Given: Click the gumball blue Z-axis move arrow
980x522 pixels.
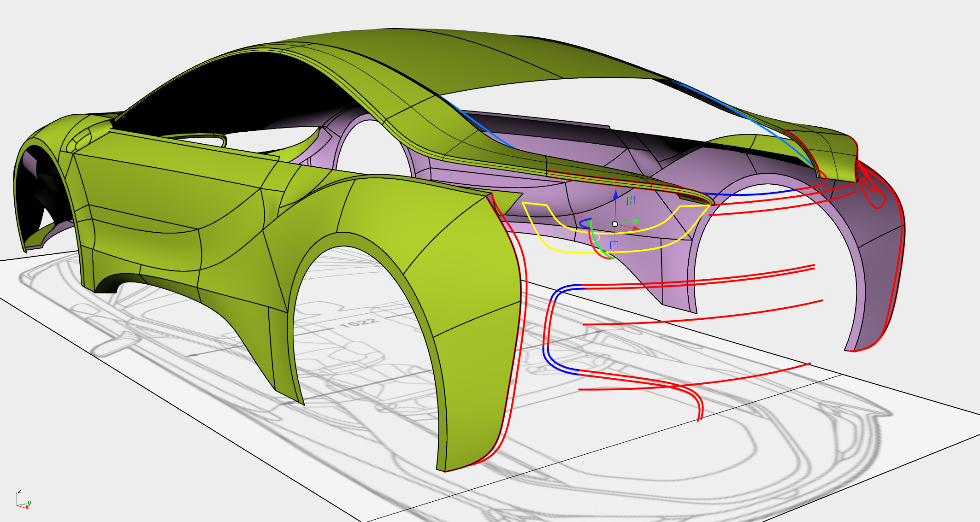Looking at the screenshot, I should (615, 194).
